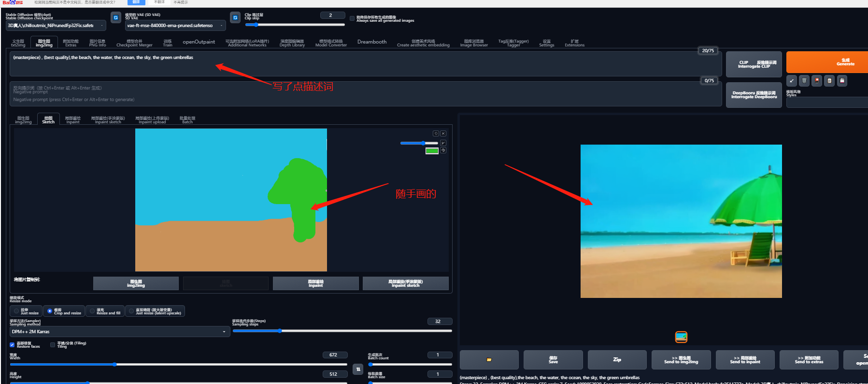Click the swap width and height button
The image size is (868, 384).
coord(358,369)
